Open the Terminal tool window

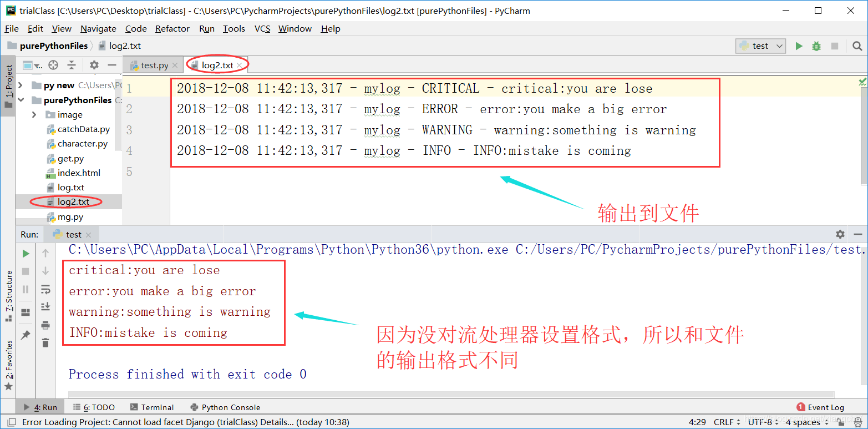pyautogui.click(x=152, y=407)
